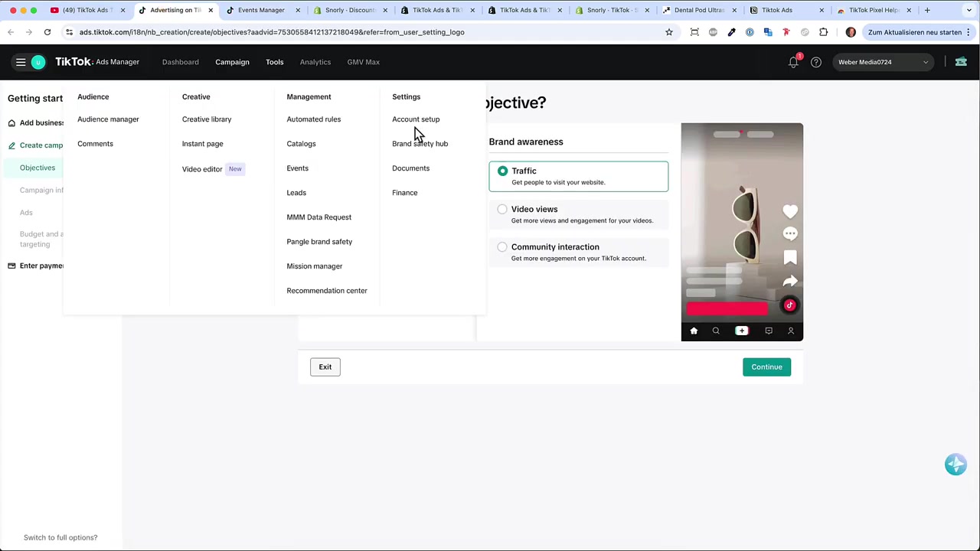Click the browser address bar URL
This screenshot has width=980, height=551.
click(x=272, y=32)
